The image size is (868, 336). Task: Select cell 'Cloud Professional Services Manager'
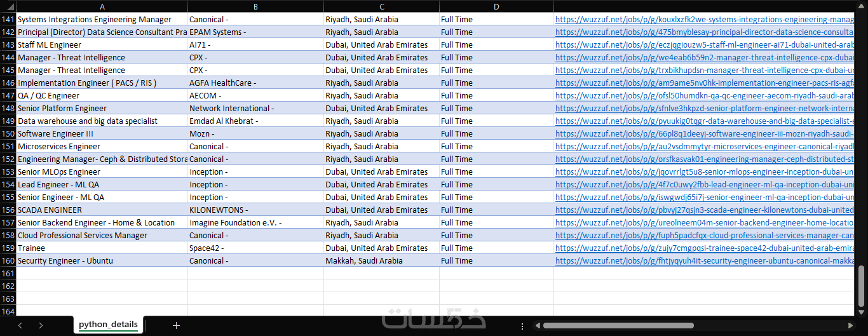click(x=102, y=235)
